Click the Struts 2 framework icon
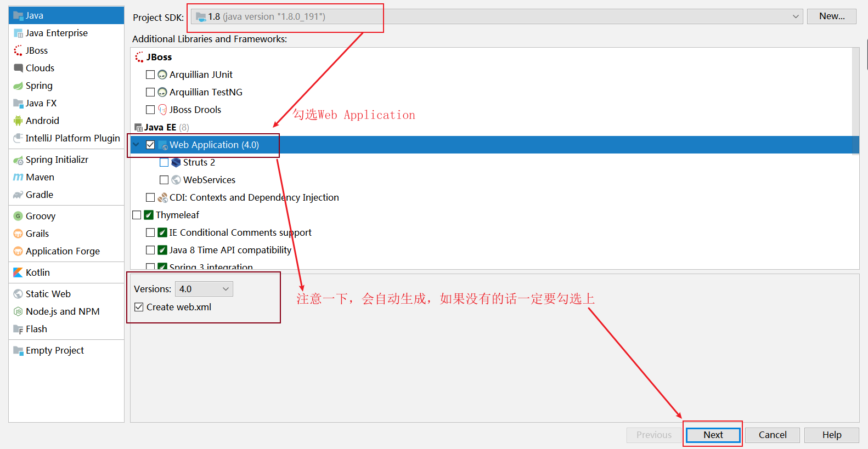The width and height of the screenshot is (868, 449). pyautogui.click(x=176, y=162)
